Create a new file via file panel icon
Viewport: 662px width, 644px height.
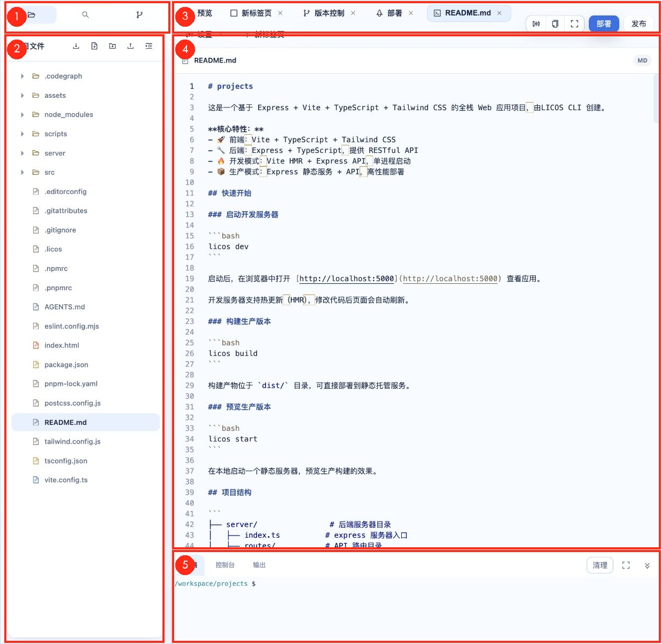pos(95,46)
